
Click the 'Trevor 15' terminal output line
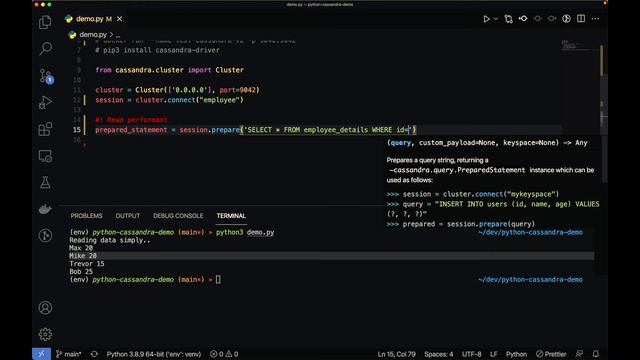87,264
